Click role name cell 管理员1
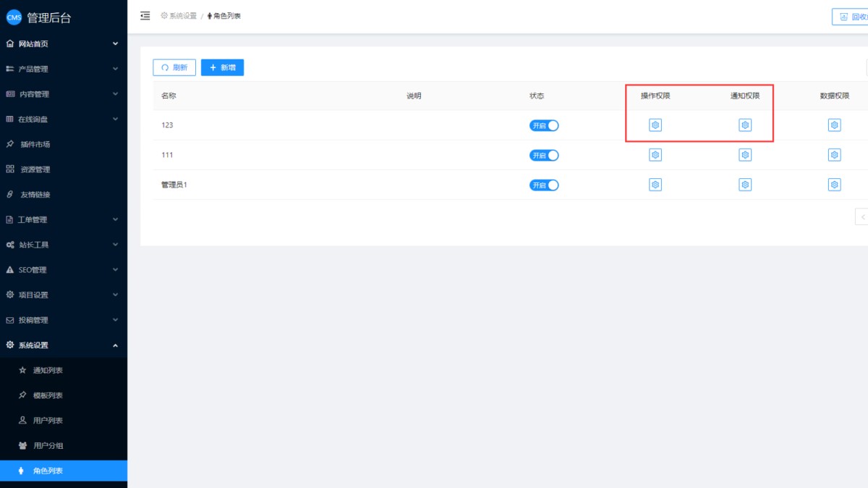This screenshot has width=868, height=488. tap(174, 185)
